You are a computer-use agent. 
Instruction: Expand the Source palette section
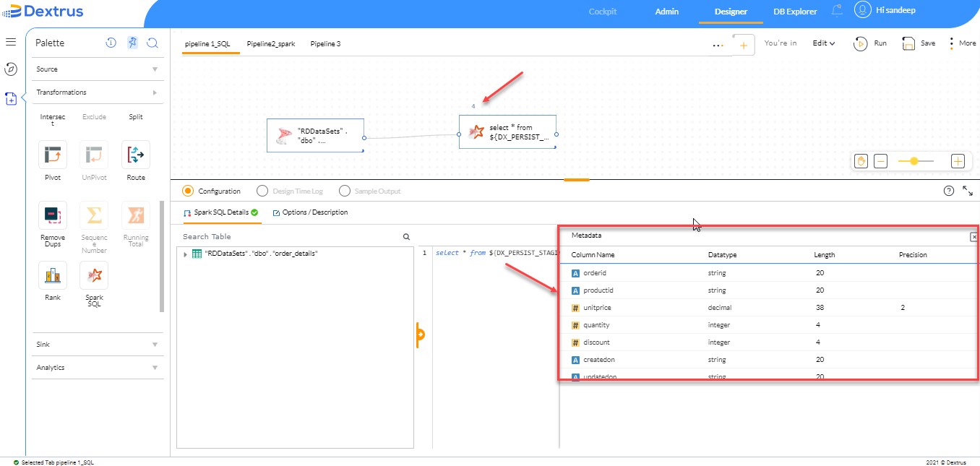98,69
